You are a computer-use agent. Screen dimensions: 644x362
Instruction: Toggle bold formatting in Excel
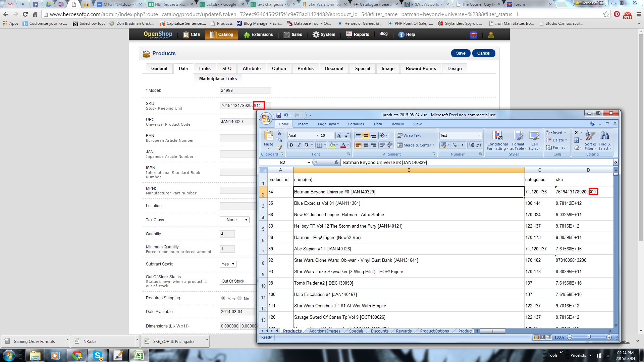(x=291, y=145)
